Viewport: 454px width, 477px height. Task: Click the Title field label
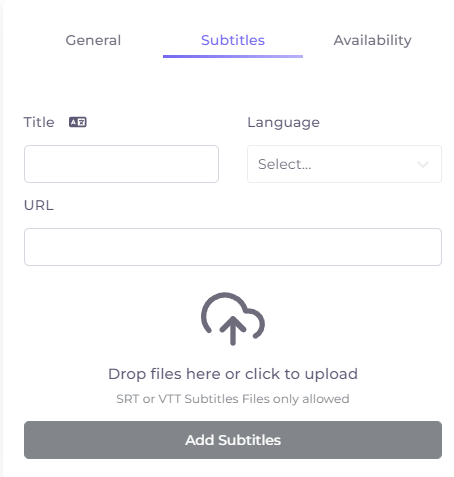click(39, 122)
